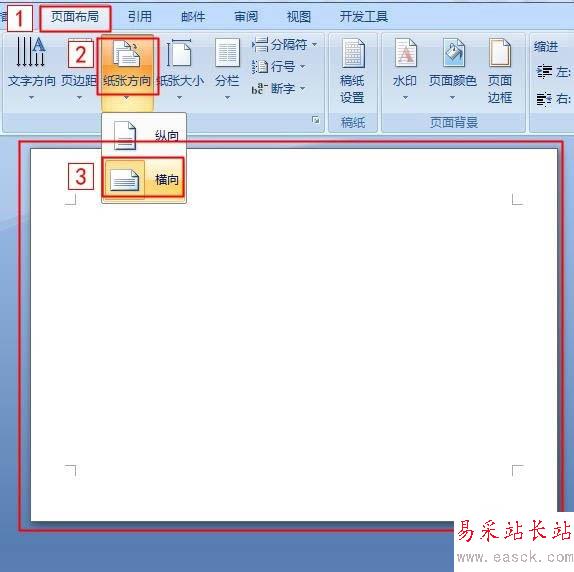Expand the 分隔符 dropdown arrow
The height and width of the screenshot is (572, 574).
point(314,45)
